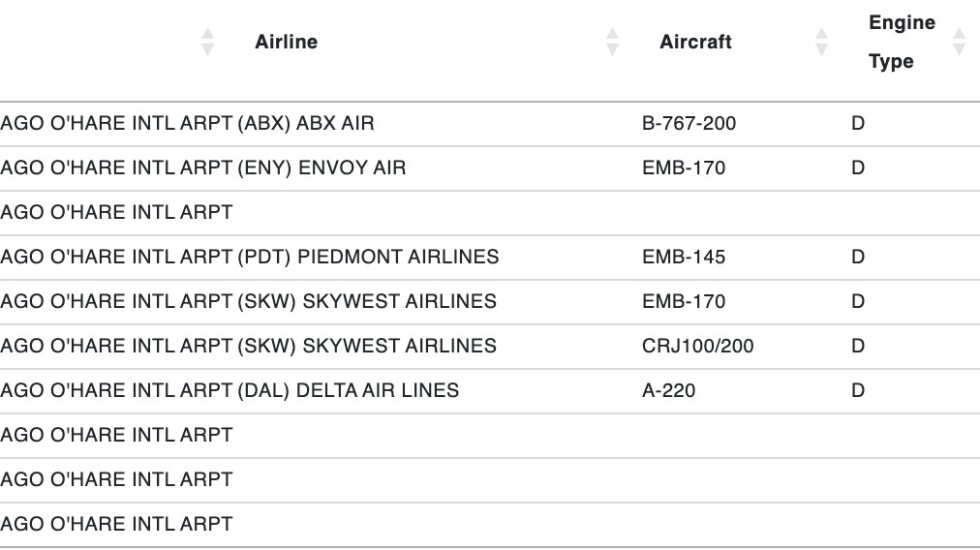Click sort arrows right of Engine Type header
Screen dimensions: 980x550
(x=959, y=42)
